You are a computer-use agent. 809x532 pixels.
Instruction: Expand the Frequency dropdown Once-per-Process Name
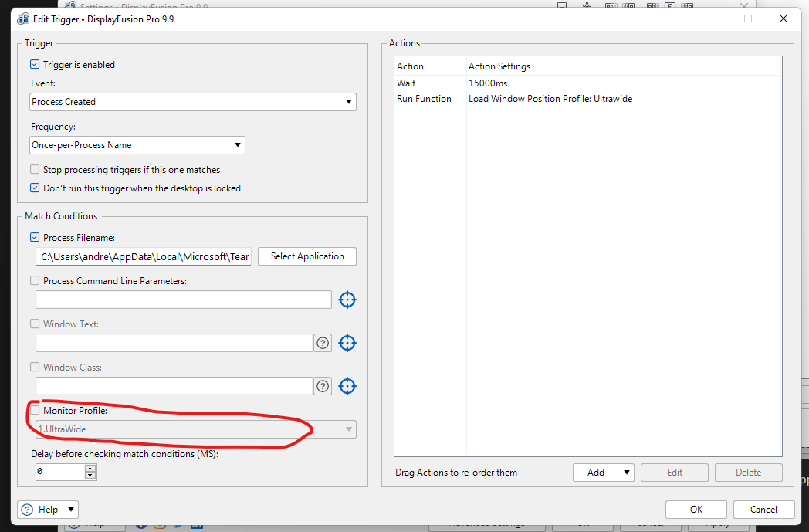[137, 145]
